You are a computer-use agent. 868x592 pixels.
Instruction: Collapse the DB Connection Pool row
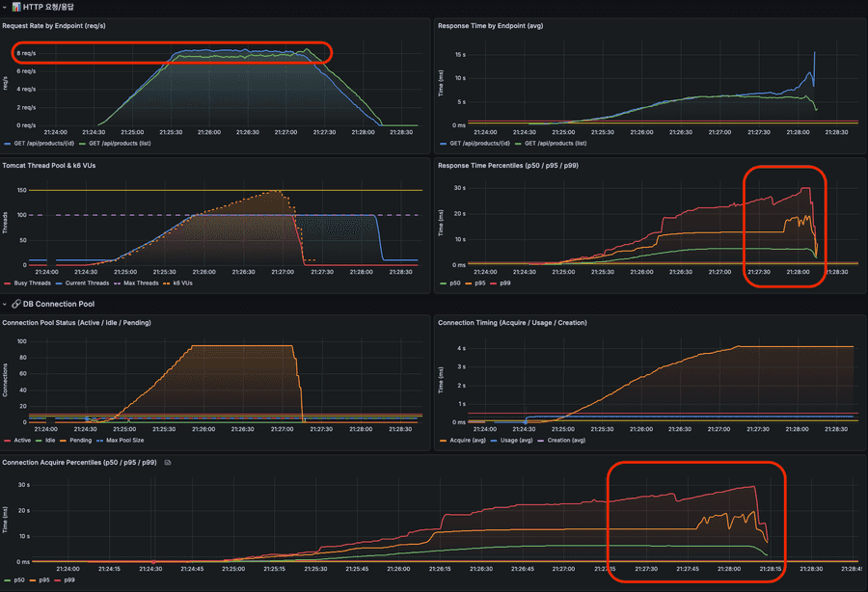coord(5,305)
